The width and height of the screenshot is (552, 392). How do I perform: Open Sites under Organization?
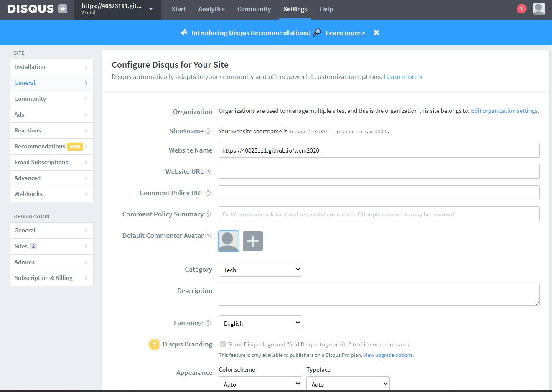(52, 246)
